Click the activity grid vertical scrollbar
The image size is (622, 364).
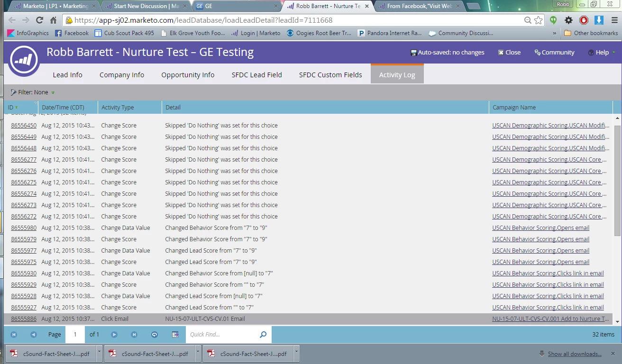point(617,180)
